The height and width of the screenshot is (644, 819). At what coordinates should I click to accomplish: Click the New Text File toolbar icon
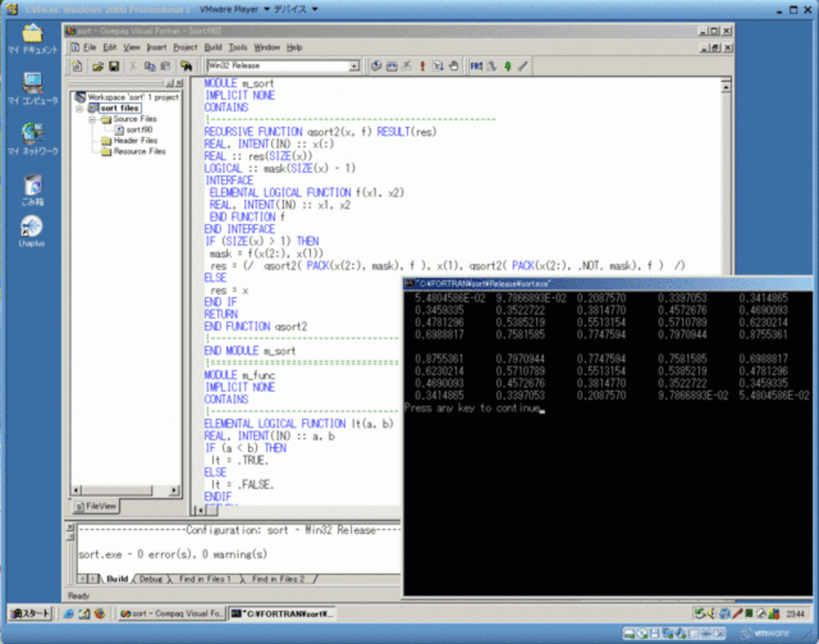77,66
